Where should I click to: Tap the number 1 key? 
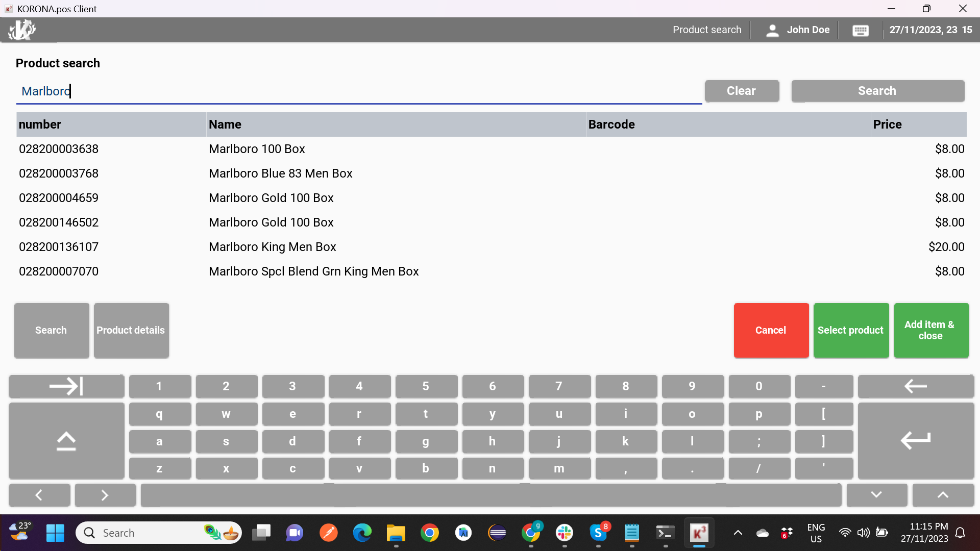160,386
